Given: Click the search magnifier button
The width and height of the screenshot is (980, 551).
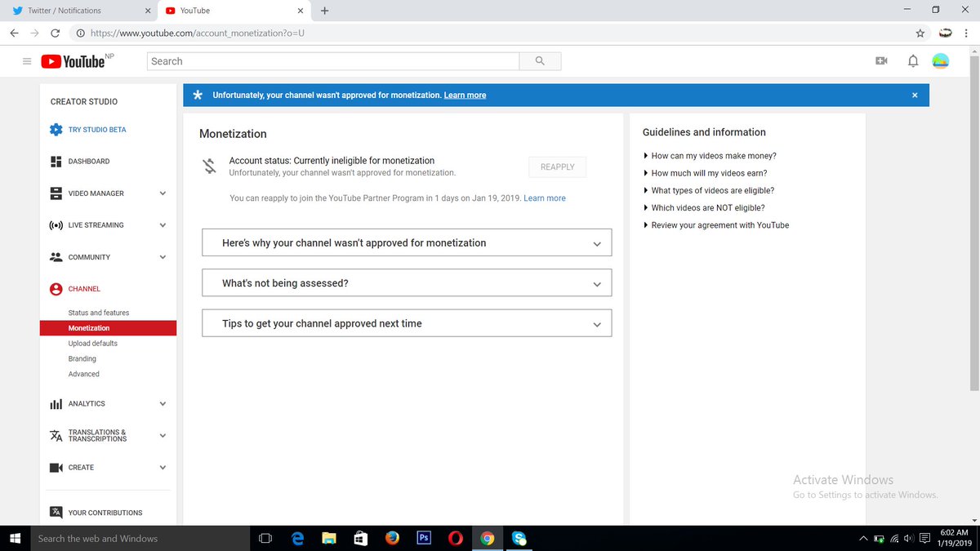Looking at the screenshot, I should (x=540, y=61).
